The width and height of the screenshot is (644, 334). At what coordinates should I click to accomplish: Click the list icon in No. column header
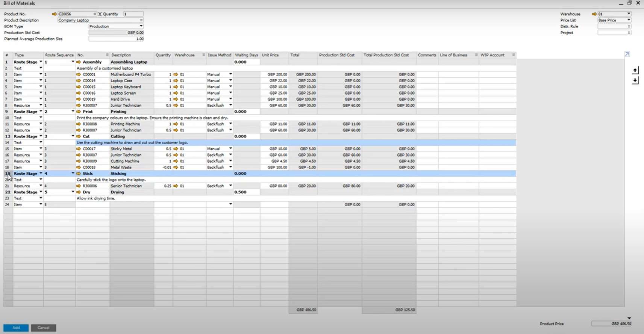tap(107, 55)
